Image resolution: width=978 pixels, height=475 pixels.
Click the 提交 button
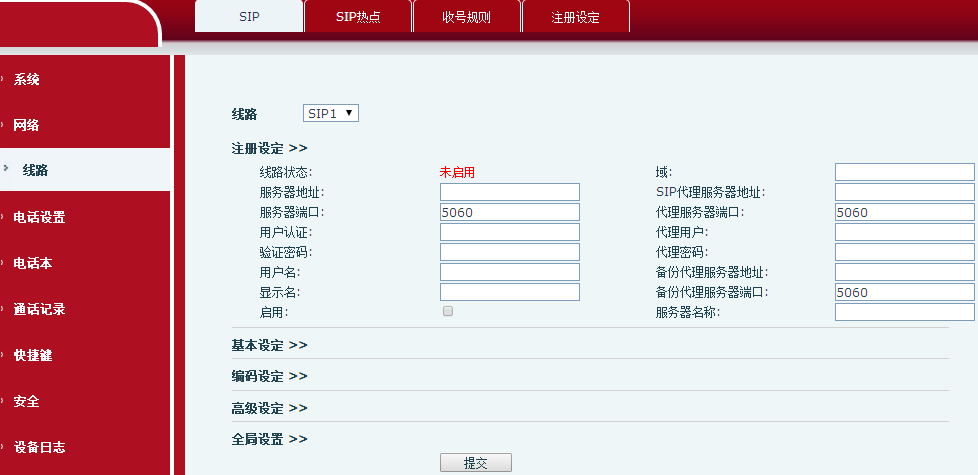click(x=476, y=463)
